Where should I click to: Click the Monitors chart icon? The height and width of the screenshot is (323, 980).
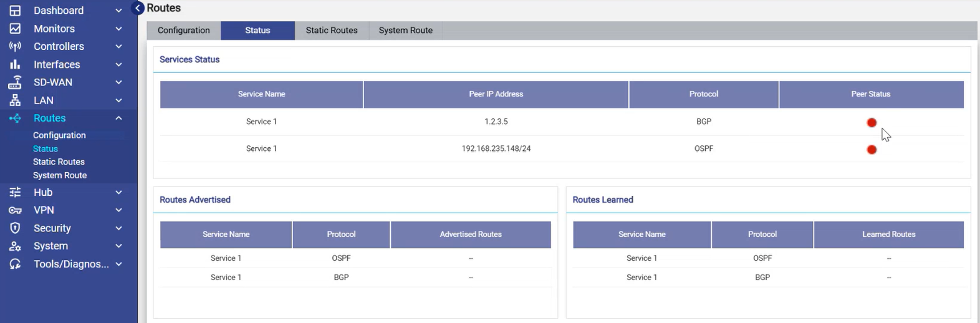tap(15, 29)
